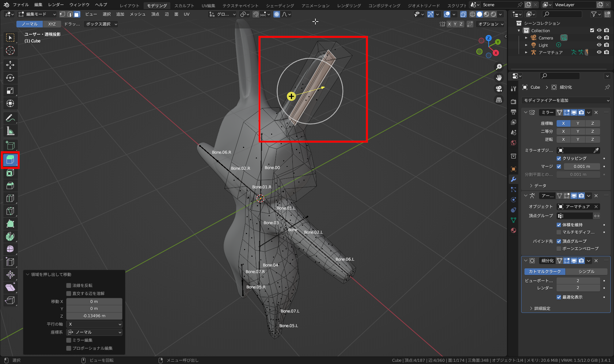This screenshot has height=364, width=614.
Task: Toggle the 体積を維持 checkbox
Action: point(559,225)
